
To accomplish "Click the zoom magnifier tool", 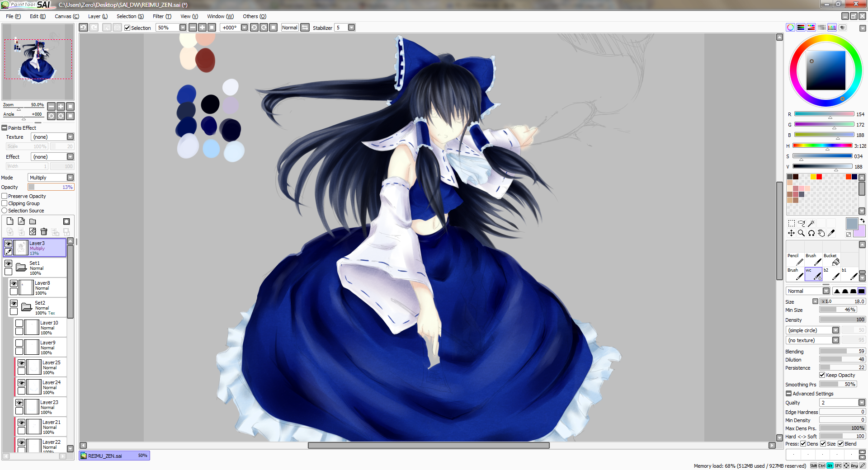I will click(x=801, y=233).
